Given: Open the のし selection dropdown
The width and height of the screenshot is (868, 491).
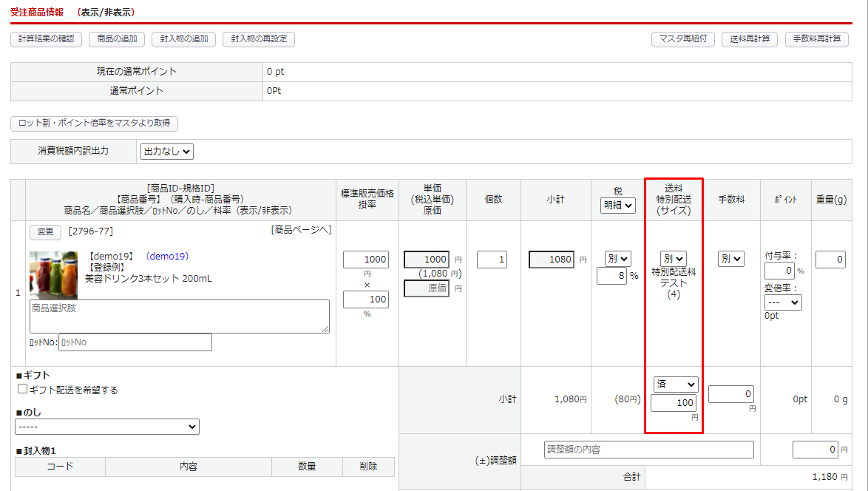Looking at the screenshot, I should tap(107, 427).
